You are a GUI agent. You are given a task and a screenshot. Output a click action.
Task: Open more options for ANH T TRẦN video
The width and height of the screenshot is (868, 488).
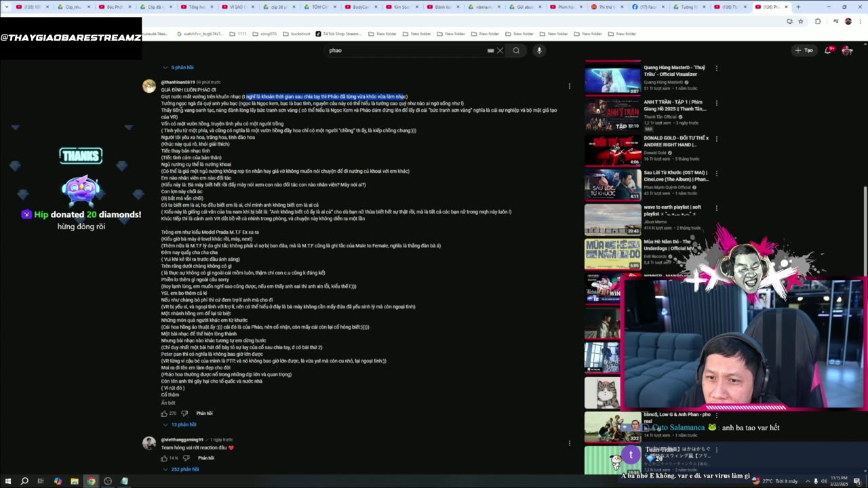(716, 104)
